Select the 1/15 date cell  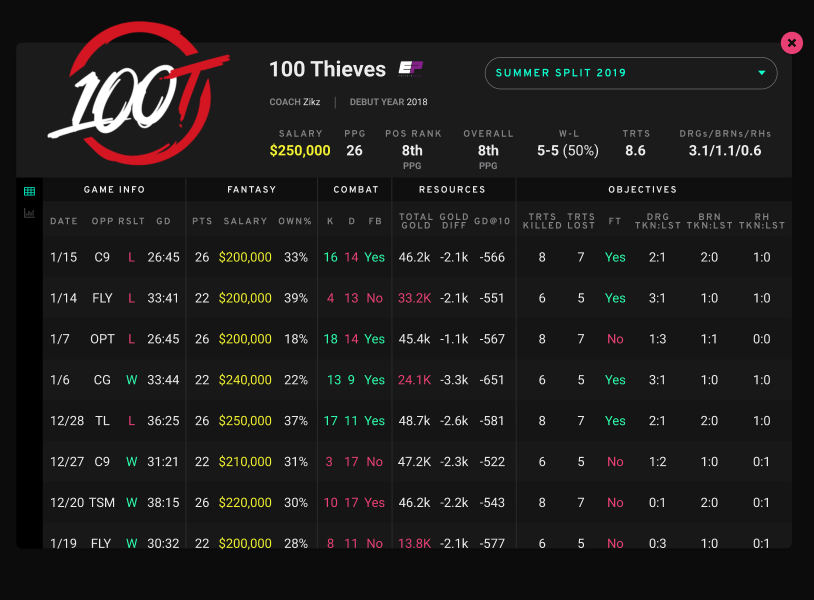coord(63,257)
